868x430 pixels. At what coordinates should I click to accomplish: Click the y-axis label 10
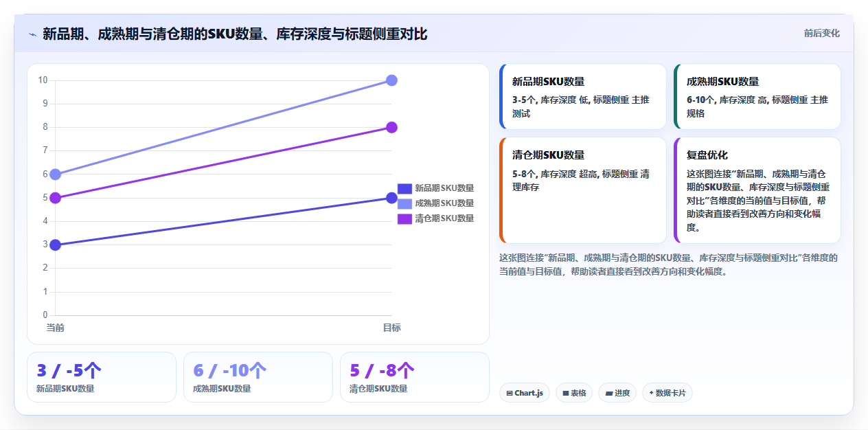[43, 80]
